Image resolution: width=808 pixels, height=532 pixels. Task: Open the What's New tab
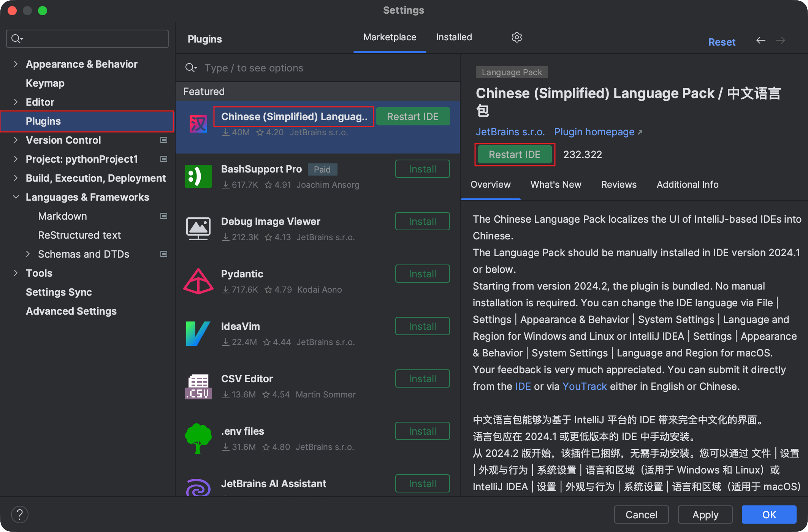point(556,185)
